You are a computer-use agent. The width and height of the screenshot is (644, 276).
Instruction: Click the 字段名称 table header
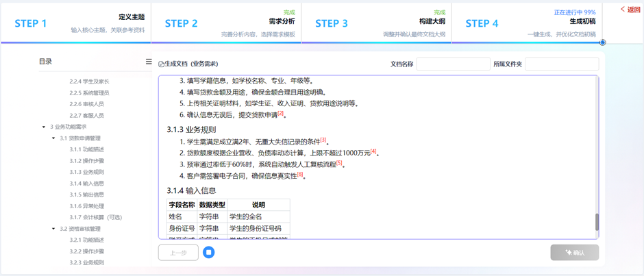click(182, 205)
